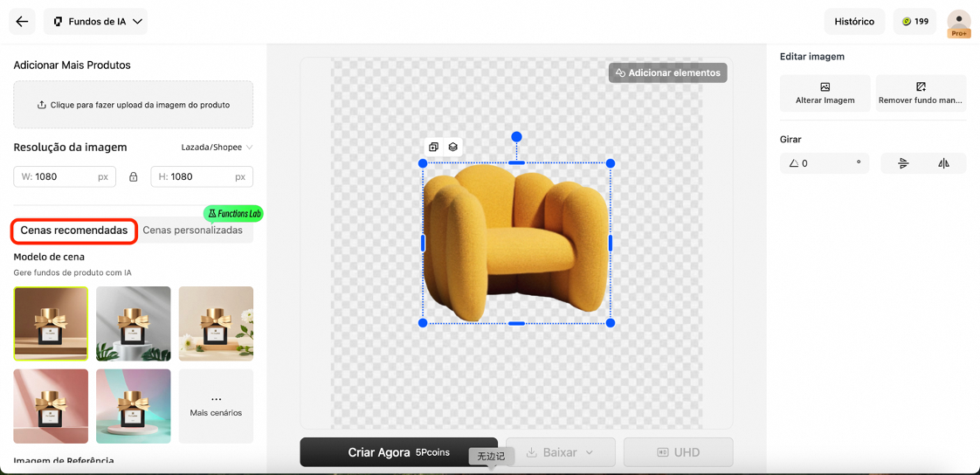Flip the image vertically
The height and width of the screenshot is (475, 980).
click(x=903, y=163)
